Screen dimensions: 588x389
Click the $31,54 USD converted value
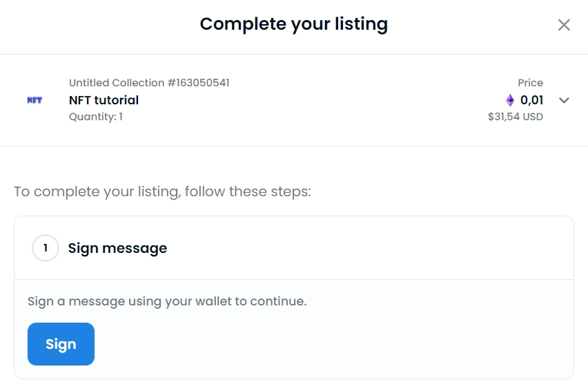[515, 117]
